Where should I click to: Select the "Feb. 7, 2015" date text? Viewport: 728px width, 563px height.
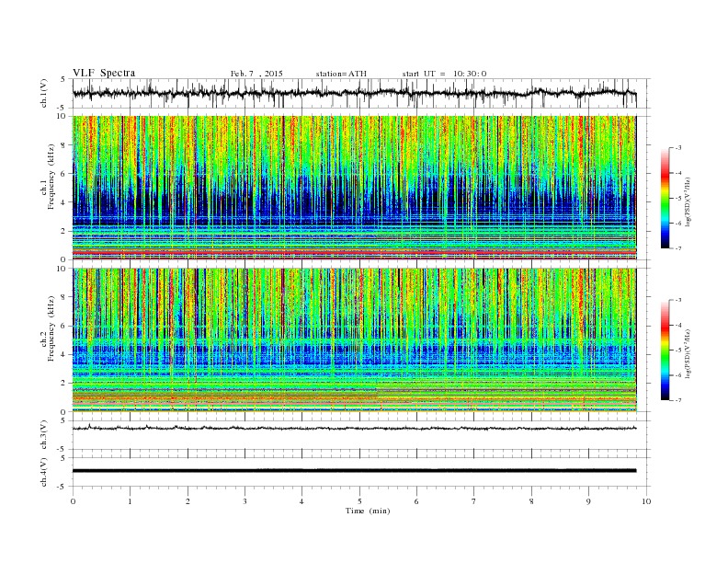pyautogui.click(x=256, y=74)
